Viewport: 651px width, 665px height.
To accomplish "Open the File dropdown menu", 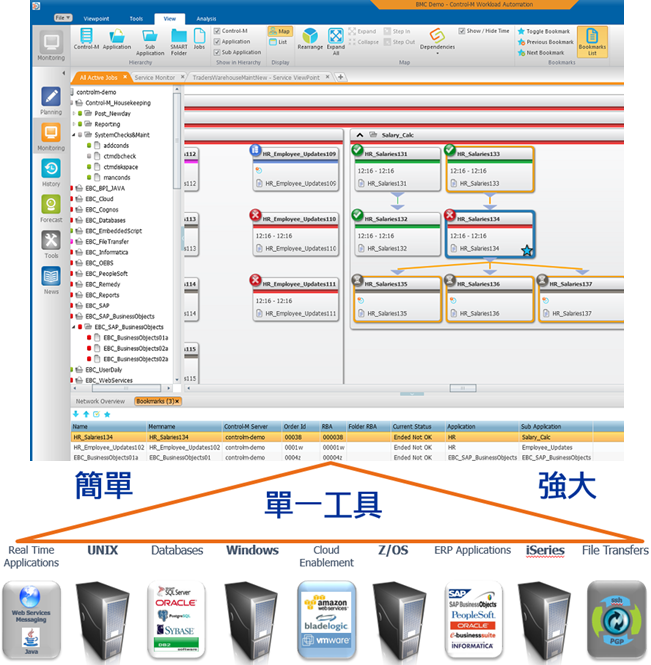I will click(x=63, y=18).
